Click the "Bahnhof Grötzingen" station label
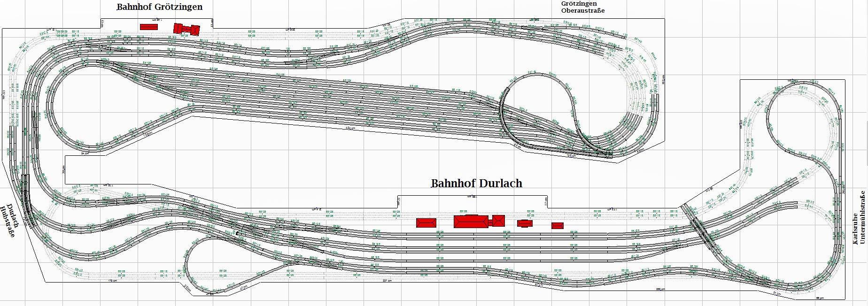The image size is (868, 306). point(160,7)
